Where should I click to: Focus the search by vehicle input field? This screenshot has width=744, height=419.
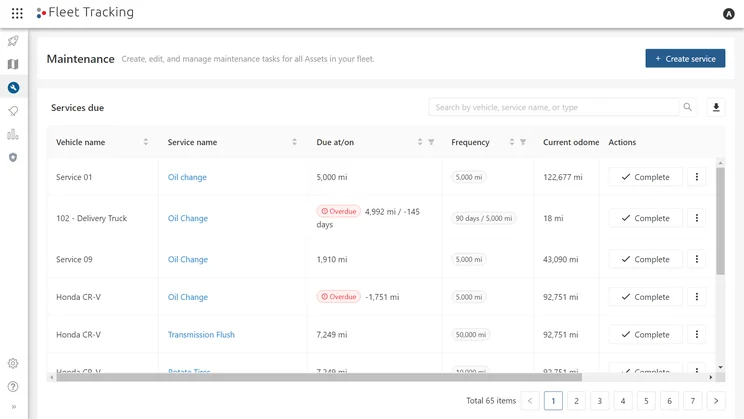(554, 107)
